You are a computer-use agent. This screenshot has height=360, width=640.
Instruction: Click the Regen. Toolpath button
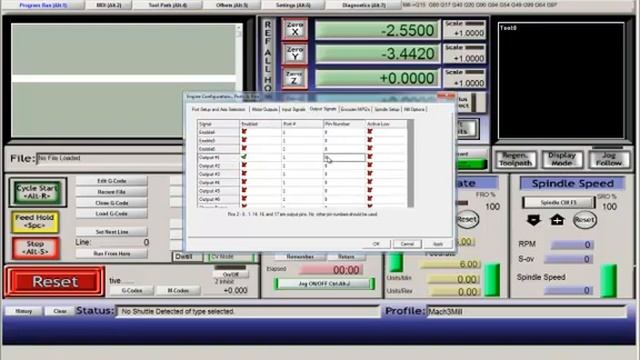pyautogui.click(x=516, y=159)
